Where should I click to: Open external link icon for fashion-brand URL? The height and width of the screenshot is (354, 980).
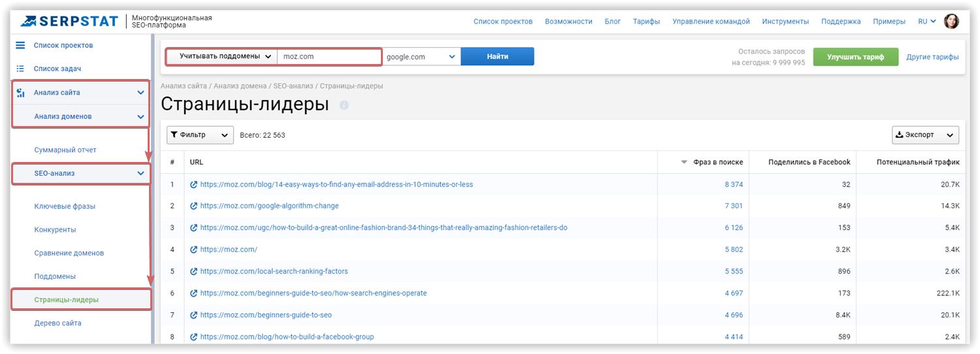coord(193,228)
